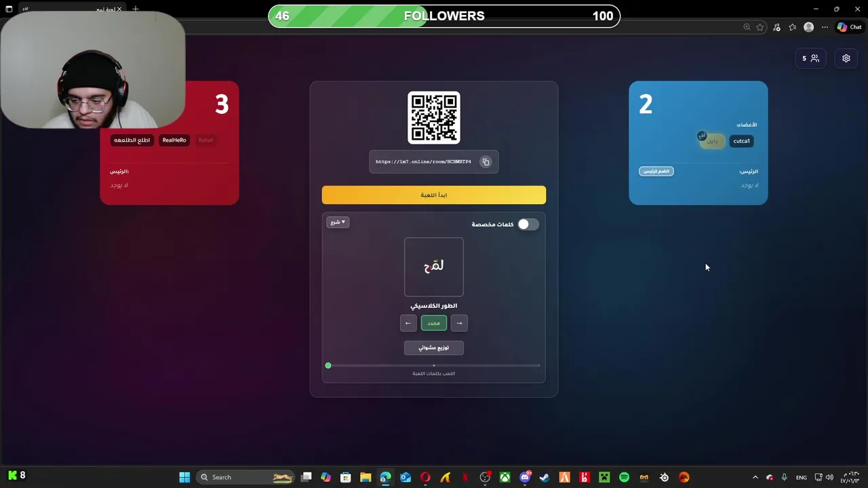Viewport: 868px width, 488px height.
Task: Open Task View from the taskbar
Action: pos(307,477)
